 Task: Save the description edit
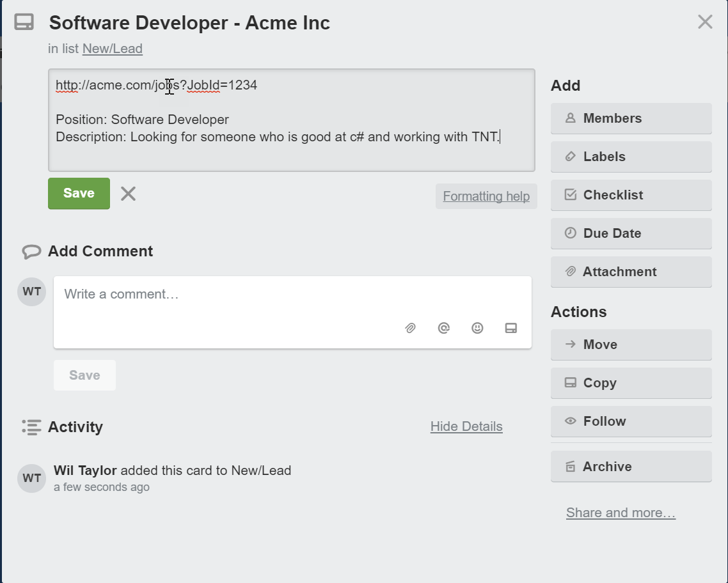coord(79,194)
